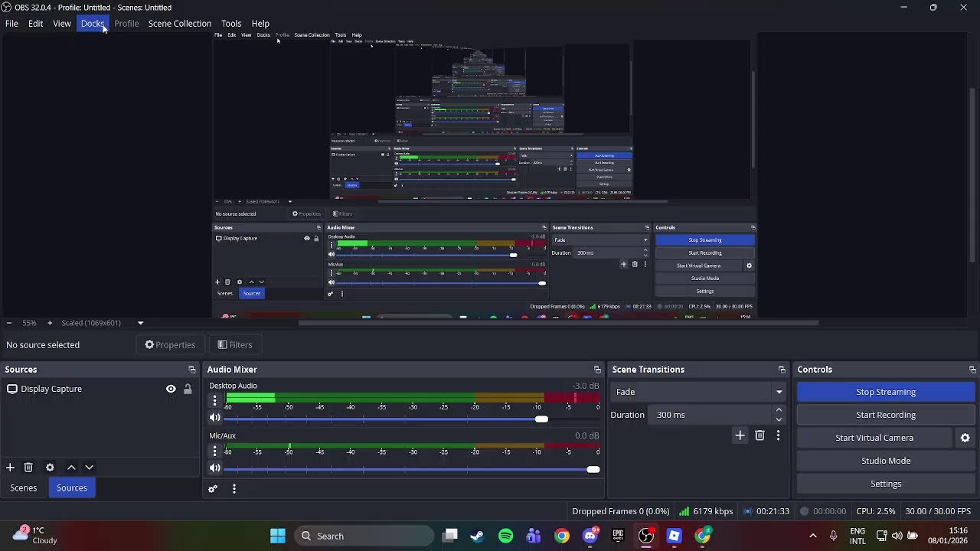Click the Display Capture monitor icon
This screenshot has width=980, height=551.
pos(12,389)
